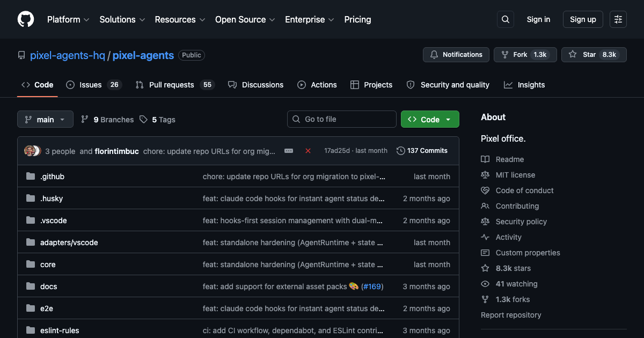Switch to the Issues tab

coord(94,85)
